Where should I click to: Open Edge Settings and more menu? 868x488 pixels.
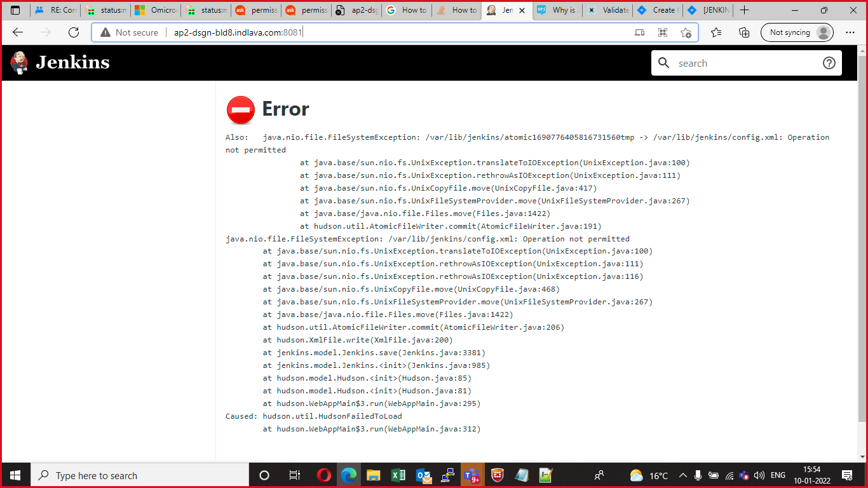click(x=850, y=32)
